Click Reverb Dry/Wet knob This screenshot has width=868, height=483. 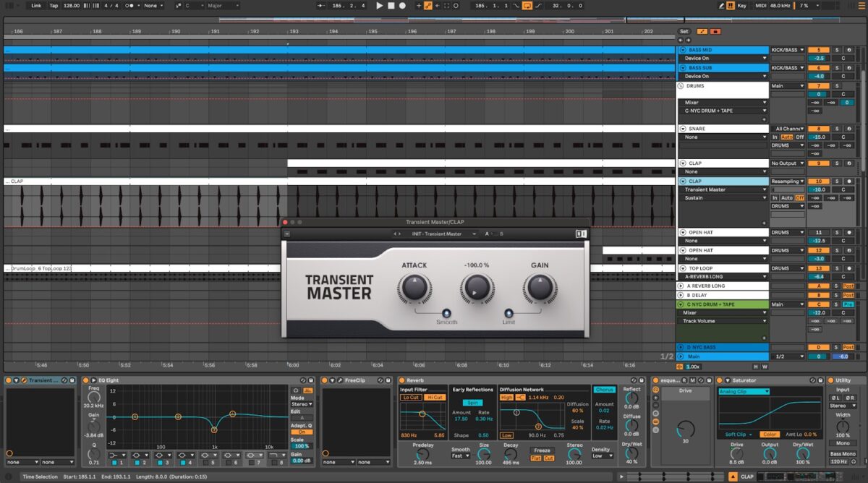(631, 453)
